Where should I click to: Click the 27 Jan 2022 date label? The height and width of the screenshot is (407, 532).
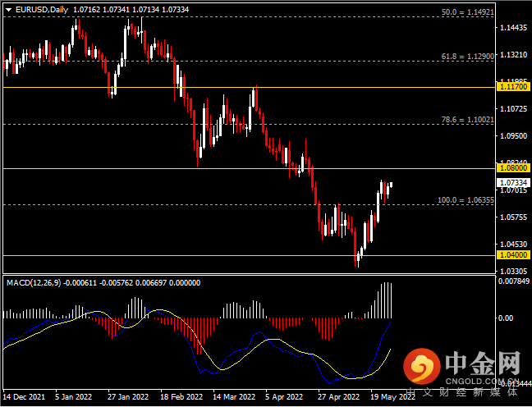(x=128, y=397)
